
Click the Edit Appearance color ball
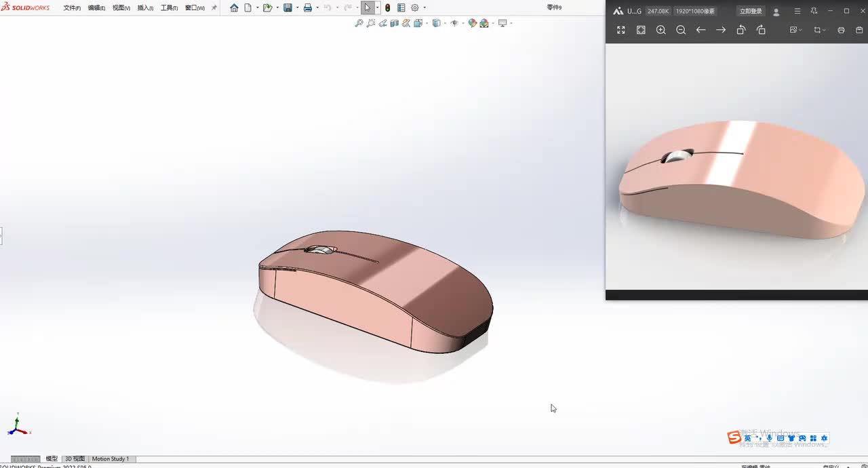pos(473,23)
